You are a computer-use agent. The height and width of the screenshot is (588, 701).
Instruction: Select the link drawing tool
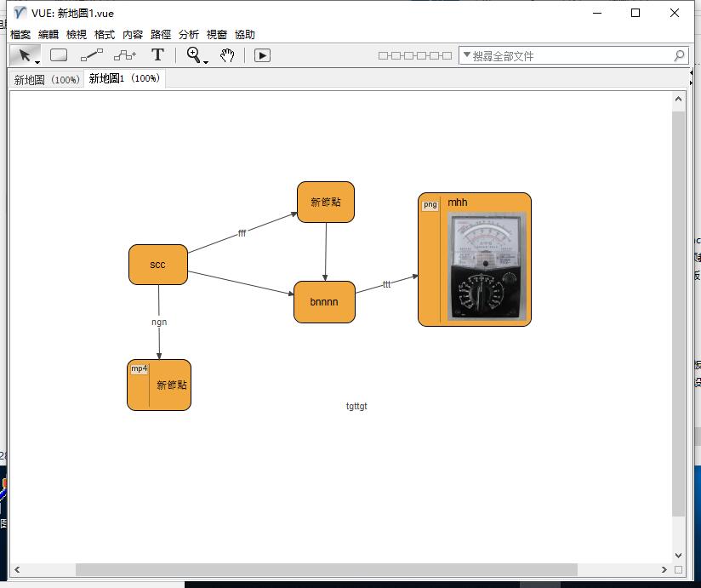91,55
